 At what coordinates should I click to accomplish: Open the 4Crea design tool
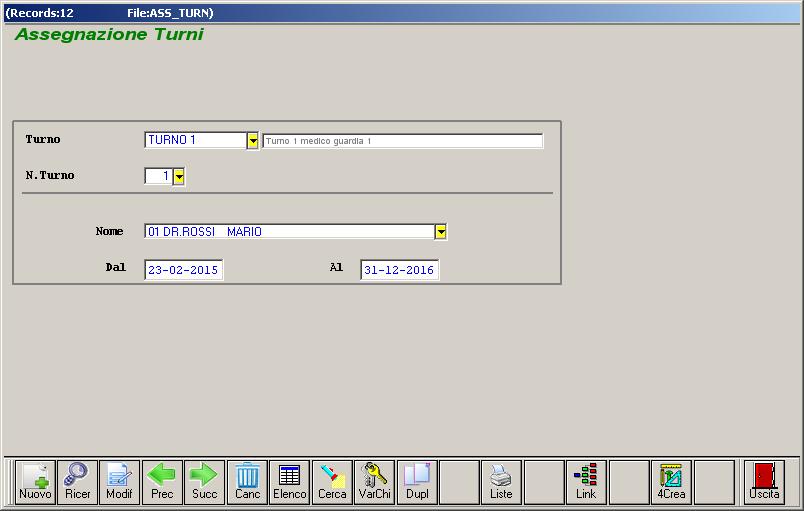(x=671, y=482)
